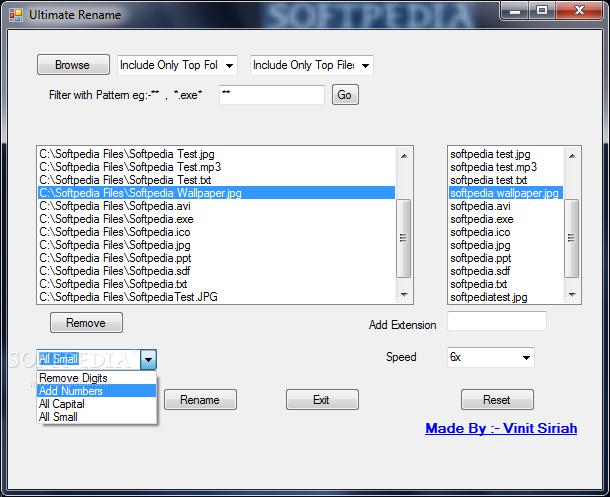Click the Browse button
Viewport: 610px width, 497px height.
pyautogui.click(x=73, y=65)
